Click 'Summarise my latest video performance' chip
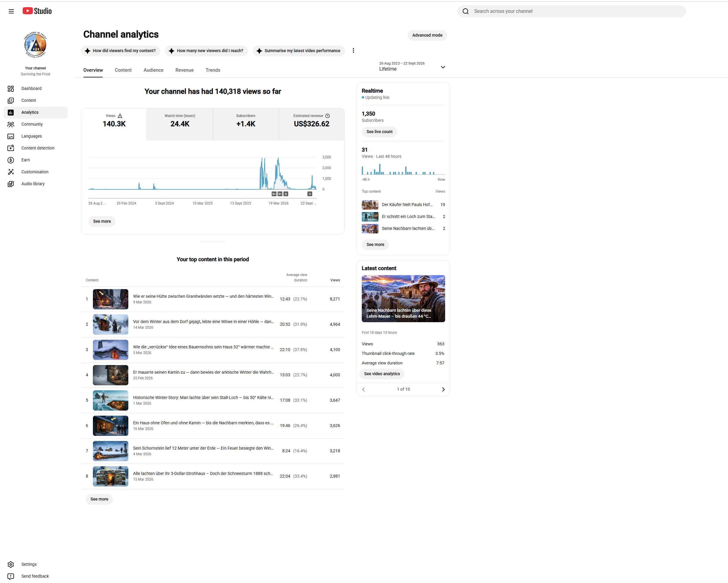728x583 pixels. 299,51
